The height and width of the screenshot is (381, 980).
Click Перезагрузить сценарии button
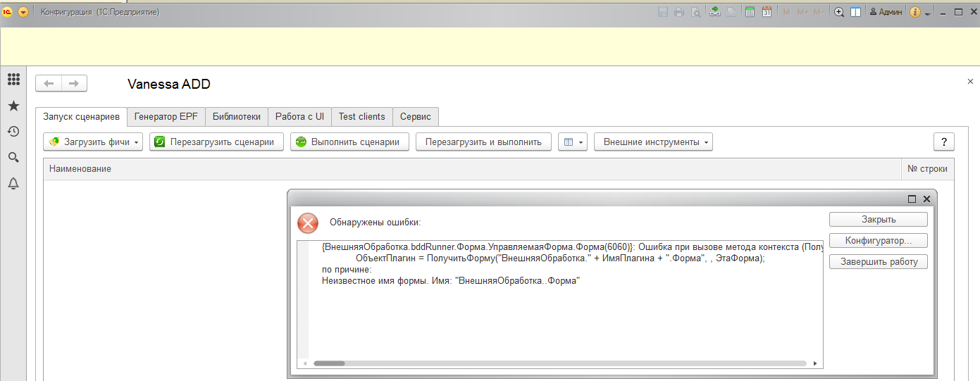click(x=216, y=142)
